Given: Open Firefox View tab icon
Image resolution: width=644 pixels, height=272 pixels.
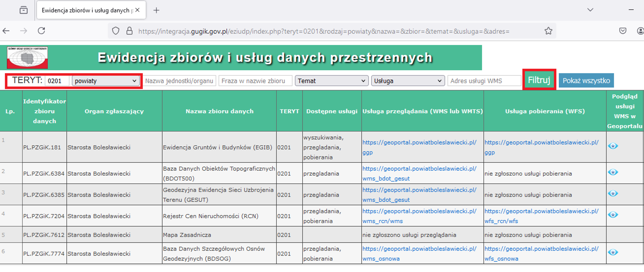Looking at the screenshot, I should tap(23, 10).
